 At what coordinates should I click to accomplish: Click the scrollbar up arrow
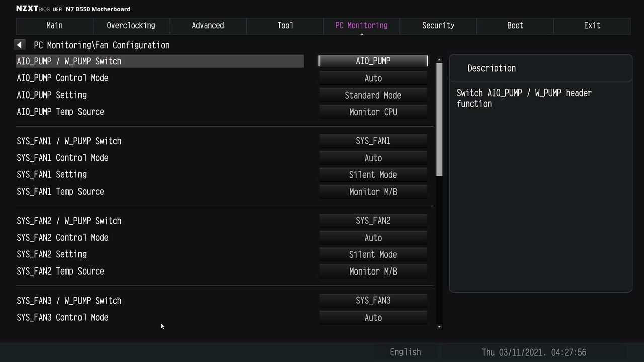(439, 60)
